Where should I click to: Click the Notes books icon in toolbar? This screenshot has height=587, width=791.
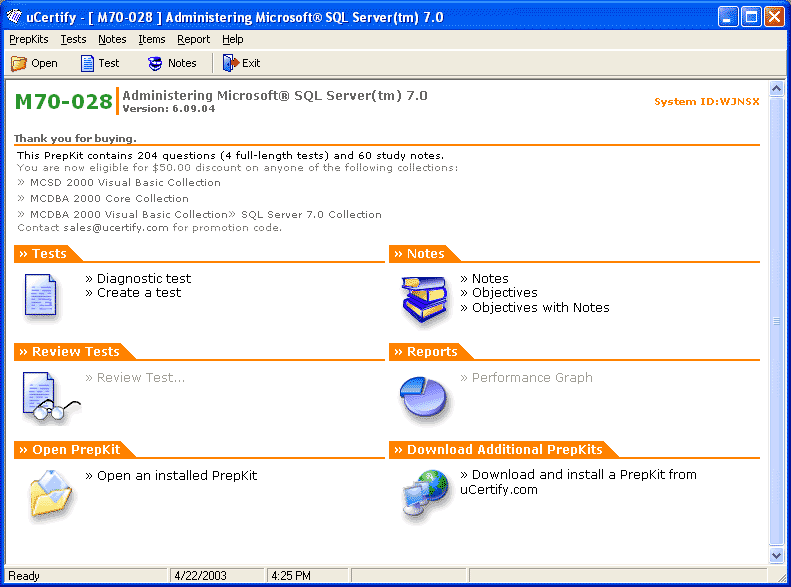click(155, 64)
